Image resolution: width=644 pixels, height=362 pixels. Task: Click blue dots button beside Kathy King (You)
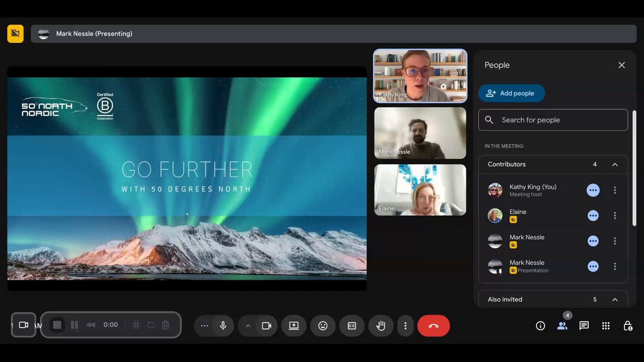pos(593,190)
